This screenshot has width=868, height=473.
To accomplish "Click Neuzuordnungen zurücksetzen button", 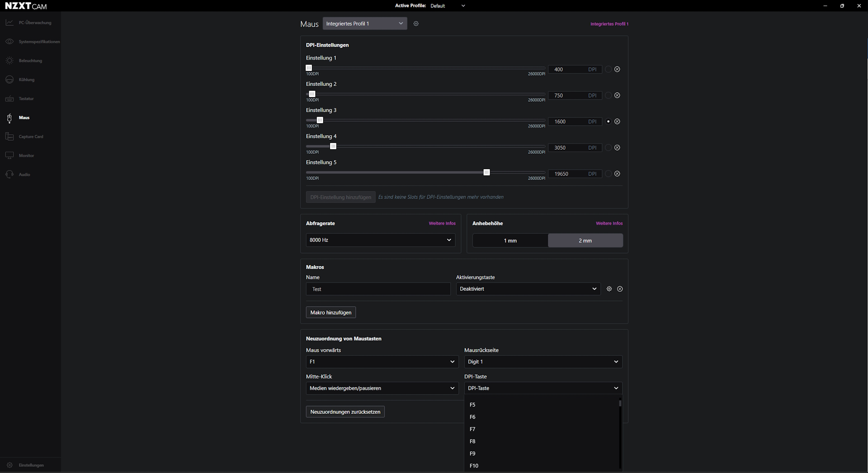I will pos(345,412).
